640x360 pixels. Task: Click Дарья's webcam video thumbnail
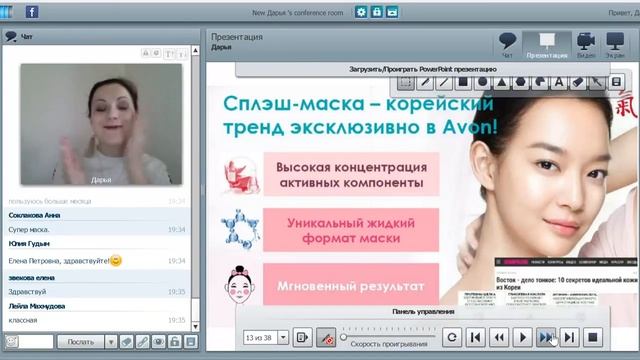tap(101, 124)
